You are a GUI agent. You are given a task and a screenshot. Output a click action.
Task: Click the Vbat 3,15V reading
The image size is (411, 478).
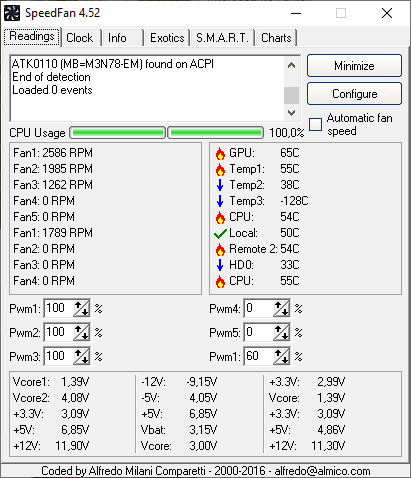pos(179,430)
